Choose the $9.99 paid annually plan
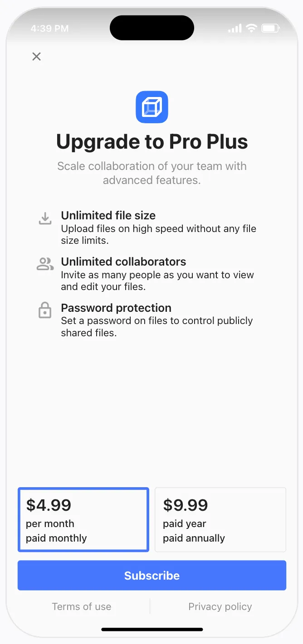The image size is (303, 644). (220, 520)
